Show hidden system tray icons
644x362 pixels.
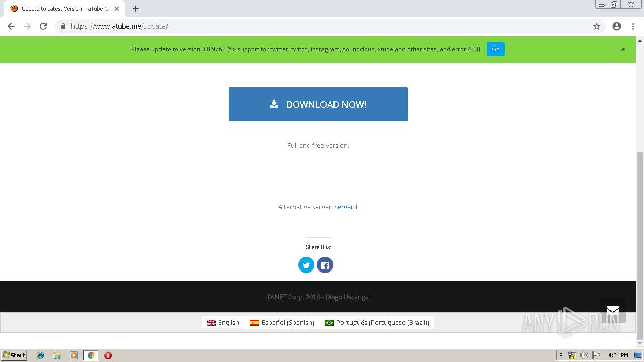pos(561,355)
